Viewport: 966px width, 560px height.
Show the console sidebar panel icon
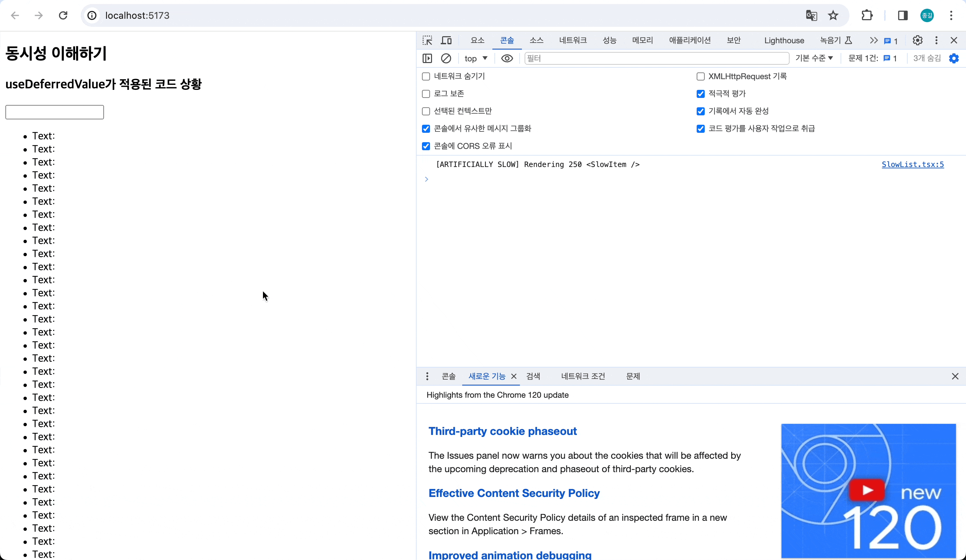pyautogui.click(x=427, y=58)
